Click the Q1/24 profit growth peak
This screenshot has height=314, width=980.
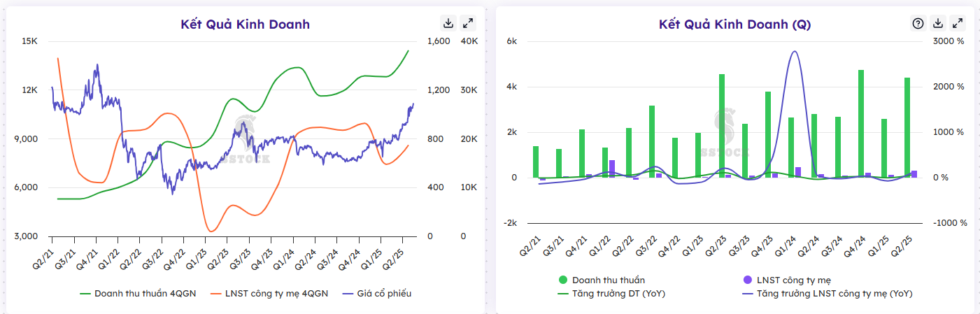[794, 51]
